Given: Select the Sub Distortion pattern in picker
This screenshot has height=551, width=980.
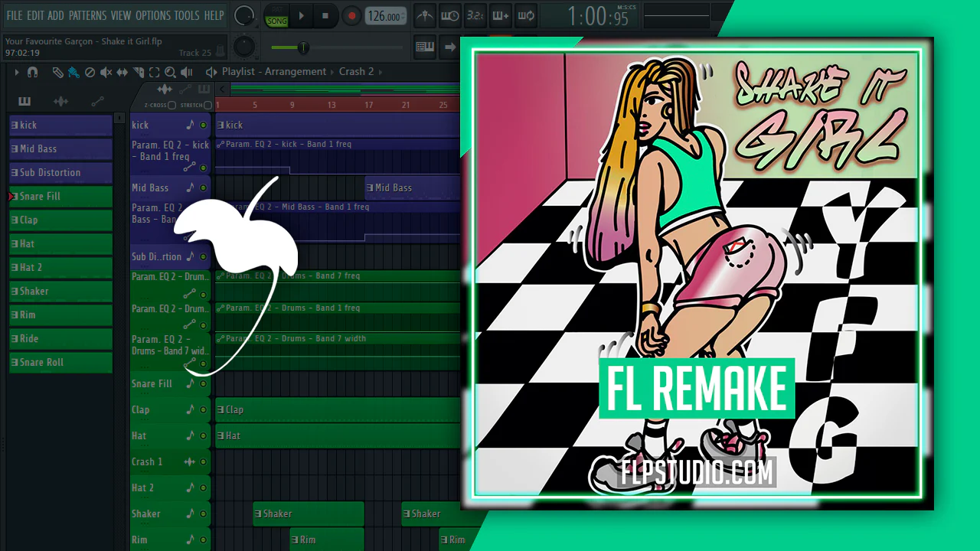Looking at the screenshot, I should coord(60,173).
